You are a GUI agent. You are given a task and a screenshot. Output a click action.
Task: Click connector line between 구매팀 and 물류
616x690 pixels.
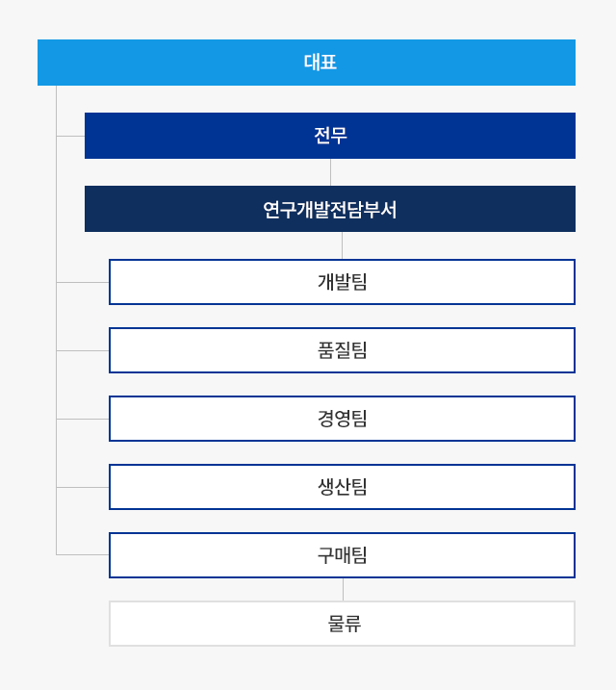point(344,590)
